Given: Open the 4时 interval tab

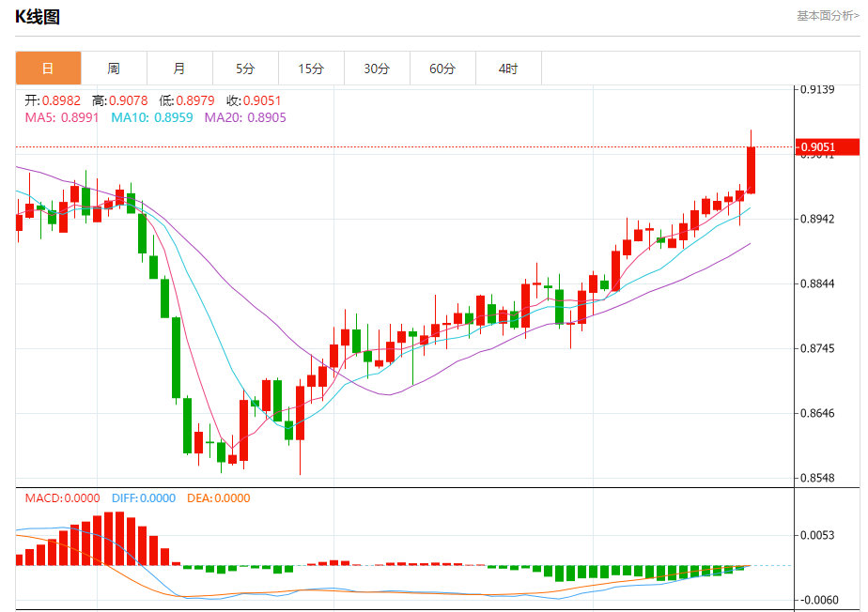Looking at the screenshot, I should (508, 69).
